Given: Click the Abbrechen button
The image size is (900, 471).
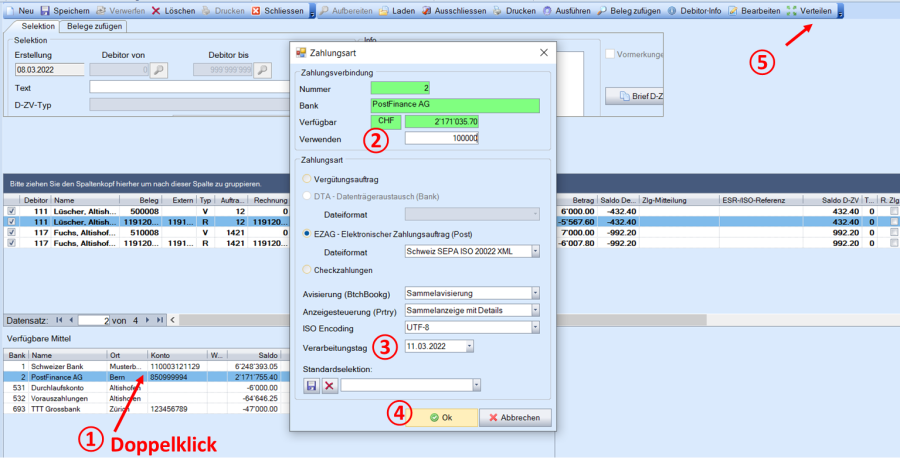Looking at the screenshot, I should pyautogui.click(x=515, y=418).
